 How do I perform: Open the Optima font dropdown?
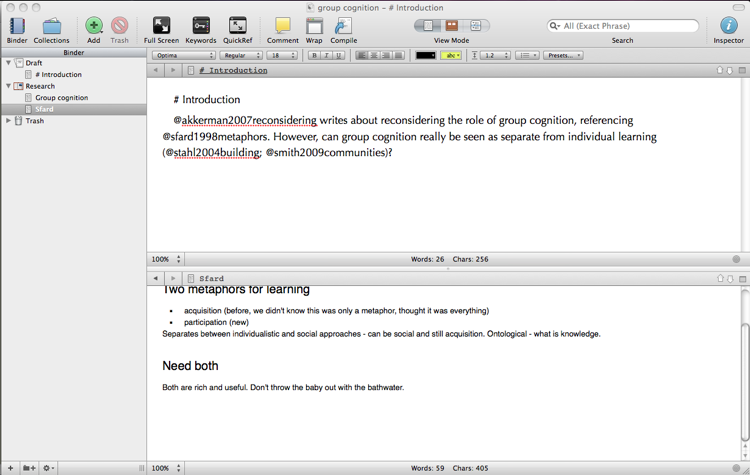point(184,55)
